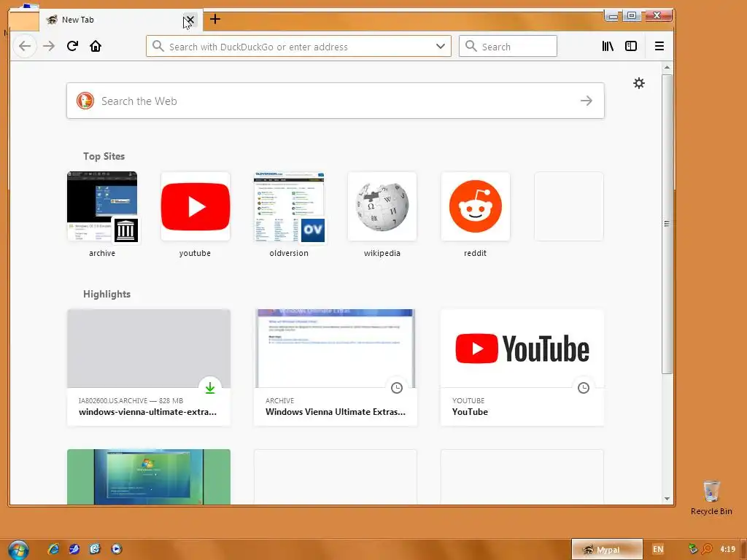The image size is (747, 560).
Task: Click the forward navigation arrow
Action: 49,46
